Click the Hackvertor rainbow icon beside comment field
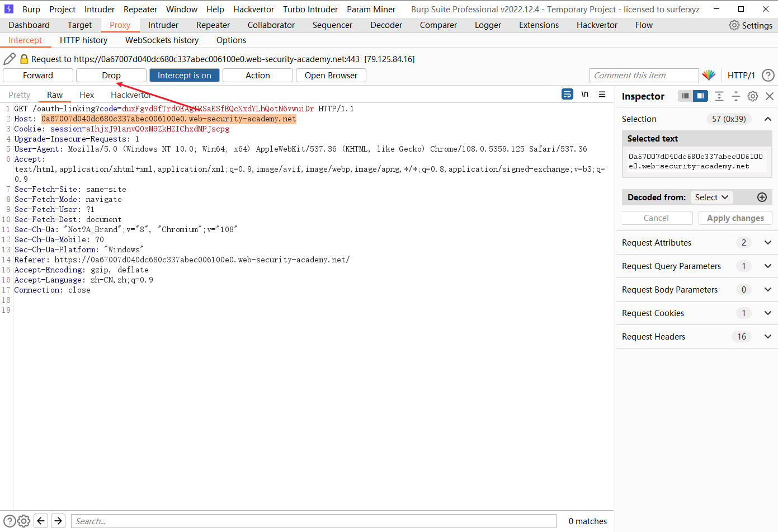 pyautogui.click(x=709, y=74)
